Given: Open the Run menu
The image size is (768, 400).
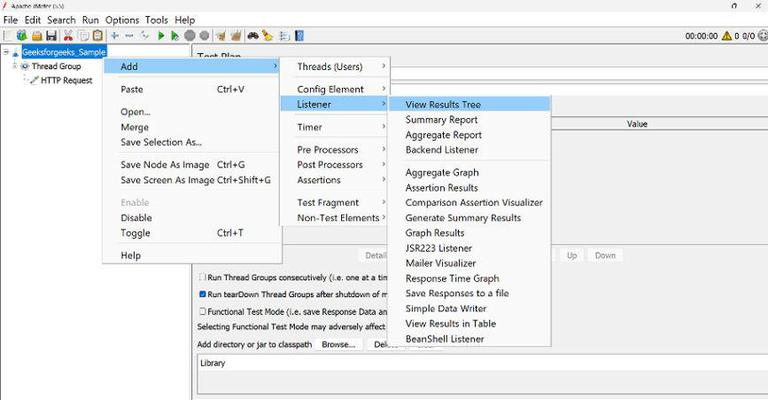Looking at the screenshot, I should (x=90, y=20).
